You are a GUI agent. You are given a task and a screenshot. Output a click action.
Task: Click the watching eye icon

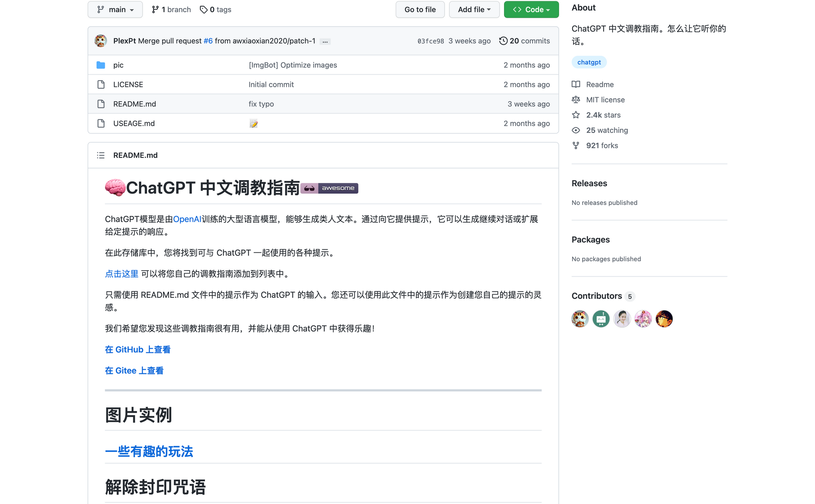coord(576,130)
